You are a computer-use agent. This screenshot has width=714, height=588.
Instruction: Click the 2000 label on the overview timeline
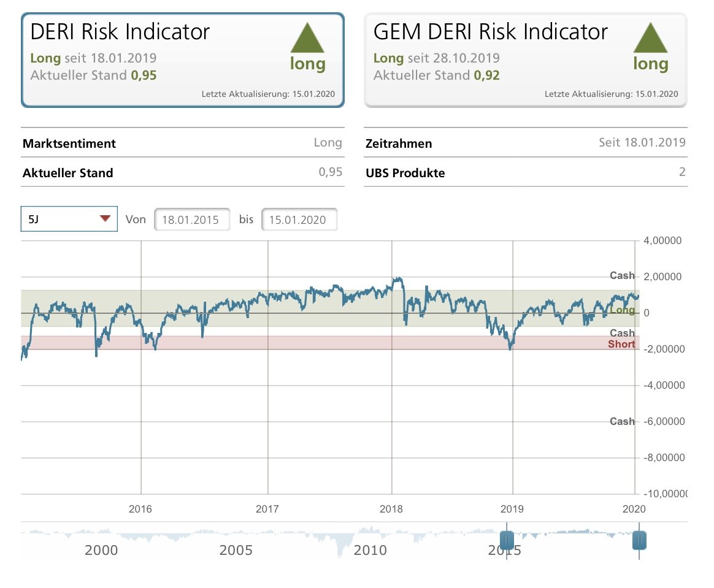pyautogui.click(x=102, y=550)
